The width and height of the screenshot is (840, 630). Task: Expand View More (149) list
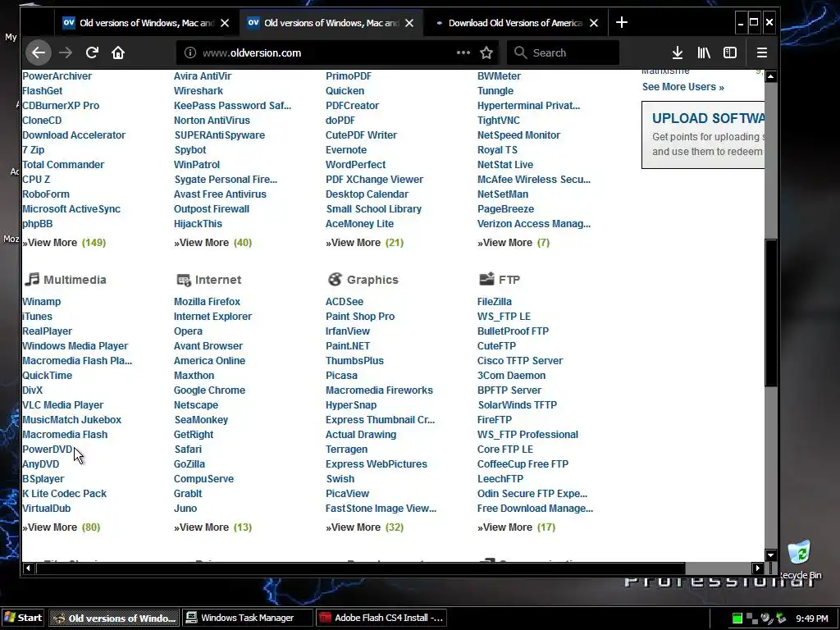[x=64, y=243]
